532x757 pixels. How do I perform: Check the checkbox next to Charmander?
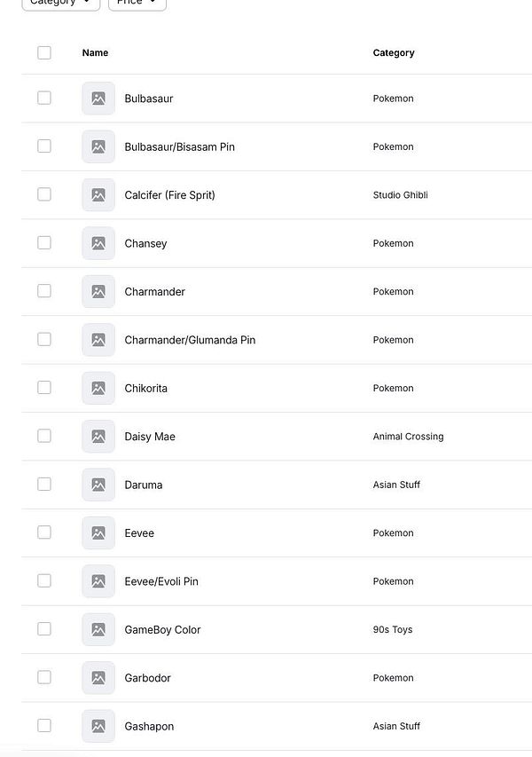[44, 291]
